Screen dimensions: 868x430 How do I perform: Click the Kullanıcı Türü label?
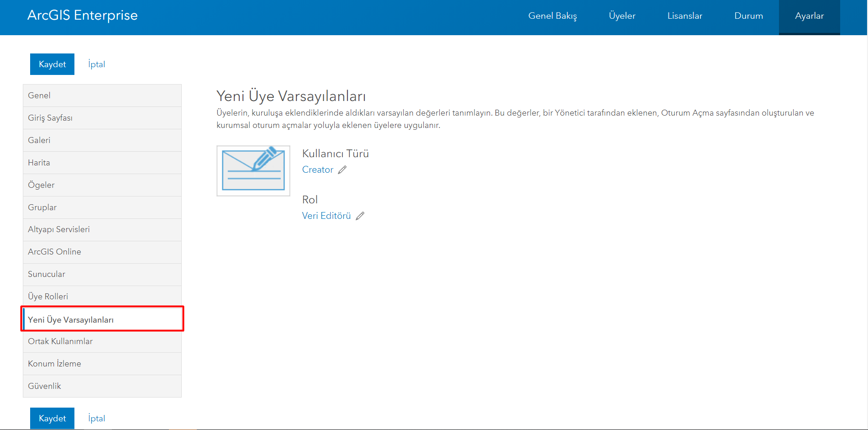pos(336,154)
